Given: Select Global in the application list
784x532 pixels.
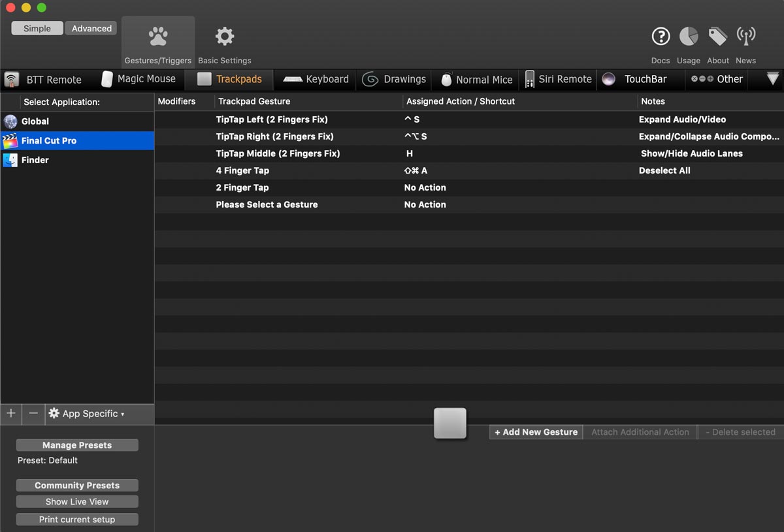Looking at the screenshot, I should 77,121.
